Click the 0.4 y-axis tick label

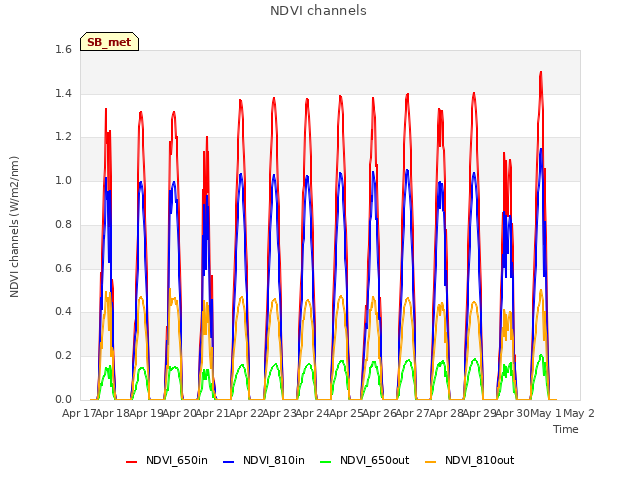point(63,312)
